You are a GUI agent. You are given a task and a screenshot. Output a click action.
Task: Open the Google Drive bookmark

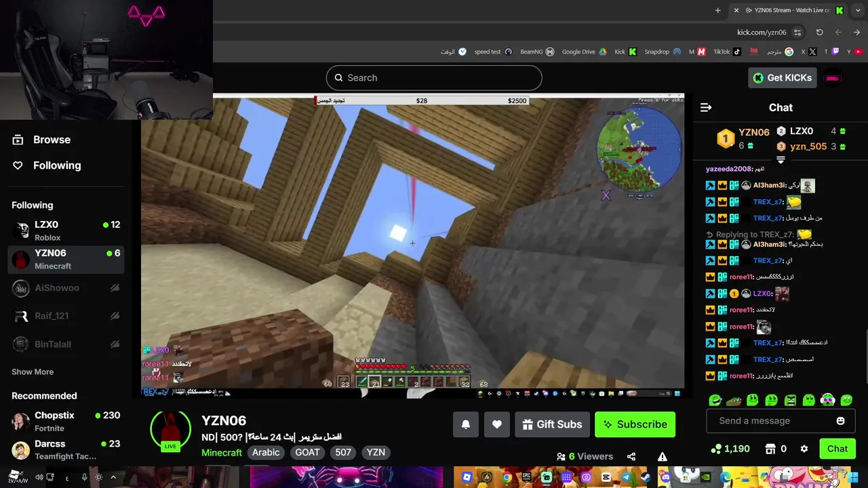point(584,52)
